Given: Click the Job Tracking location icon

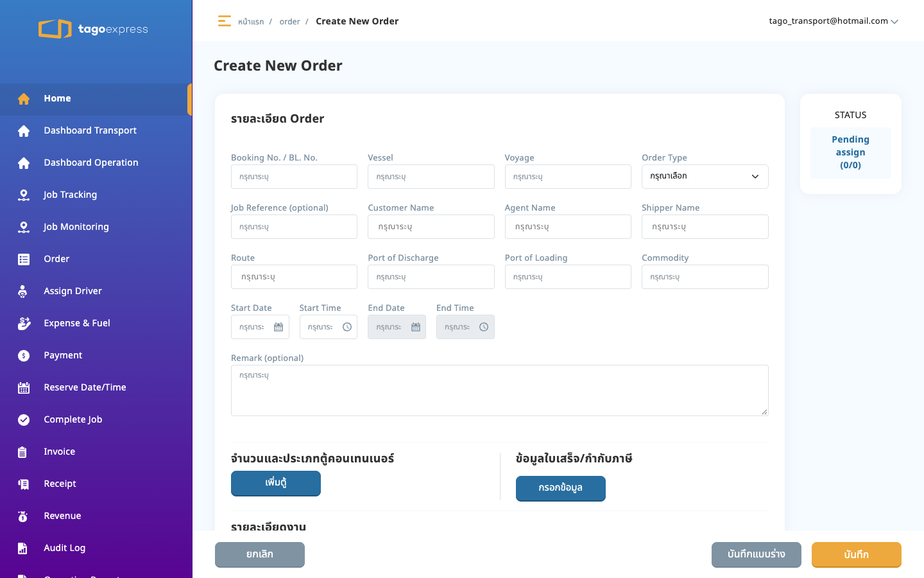Looking at the screenshot, I should coord(24,195).
